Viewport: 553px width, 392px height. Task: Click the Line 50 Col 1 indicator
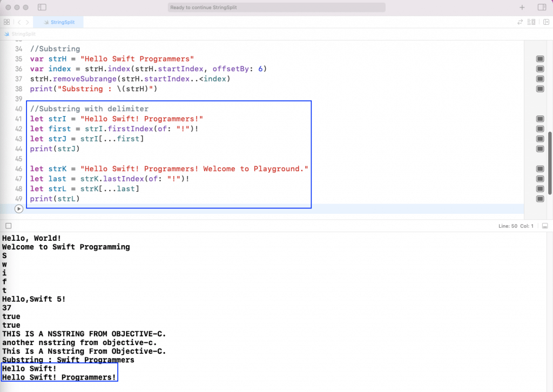coord(516,226)
